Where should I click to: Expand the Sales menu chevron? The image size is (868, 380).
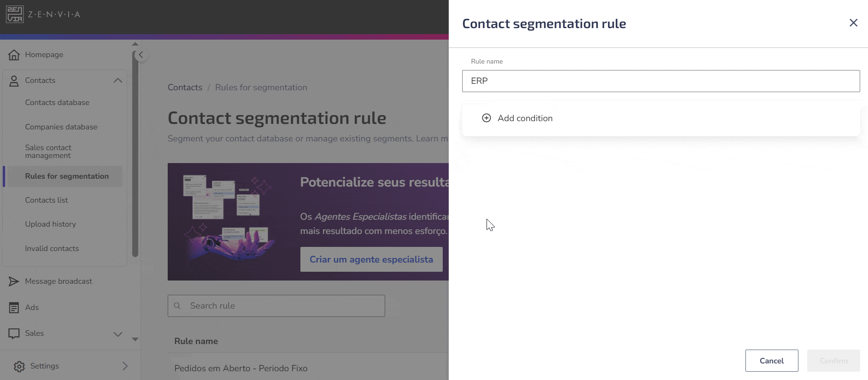pyautogui.click(x=118, y=334)
